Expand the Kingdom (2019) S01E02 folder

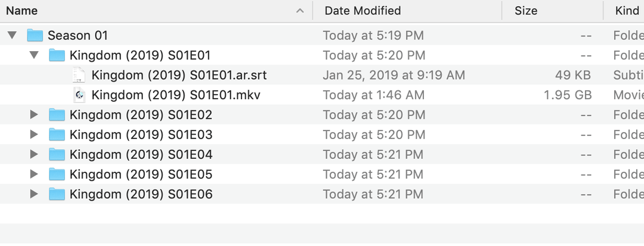point(34,115)
